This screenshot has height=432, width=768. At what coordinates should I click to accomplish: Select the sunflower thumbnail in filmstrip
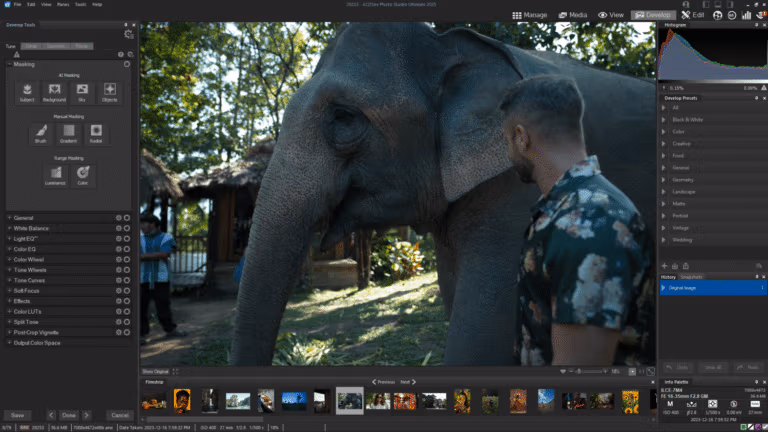pyautogui.click(x=630, y=401)
